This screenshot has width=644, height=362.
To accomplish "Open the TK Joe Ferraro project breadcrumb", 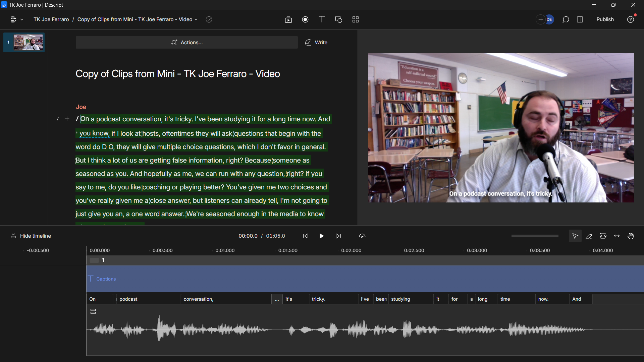I will point(51,19).
